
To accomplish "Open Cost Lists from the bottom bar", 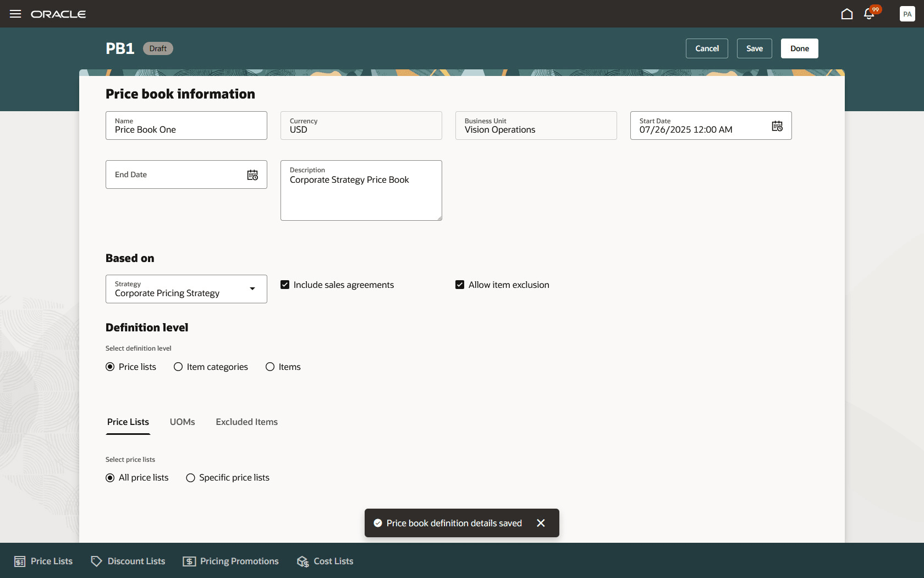I will click(324, 561).
